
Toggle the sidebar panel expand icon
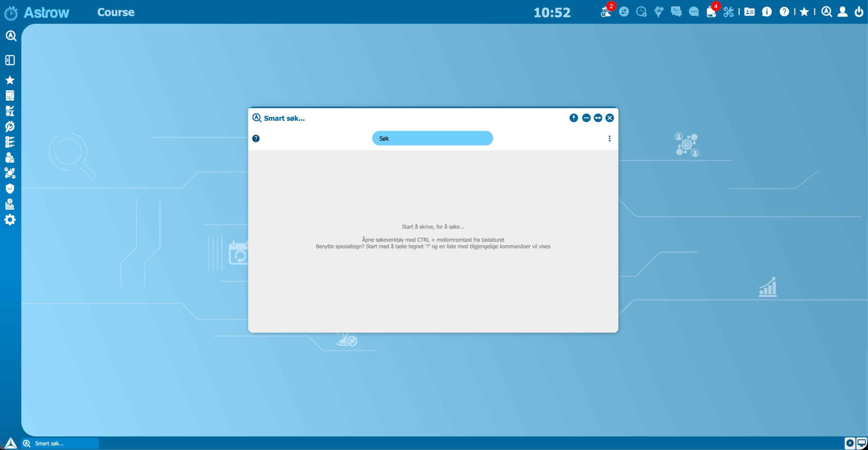coord(10,60)
